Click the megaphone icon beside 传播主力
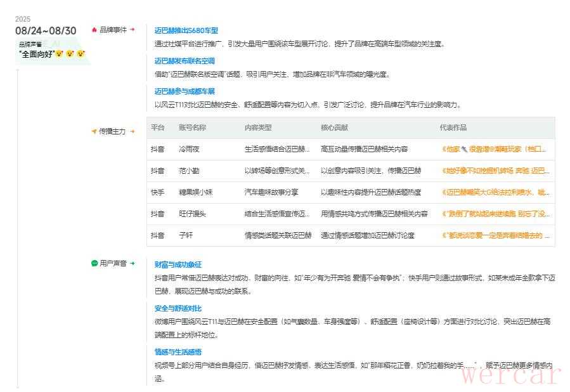The height and width of the screenshot is (392, 570). tap(94, 132)
